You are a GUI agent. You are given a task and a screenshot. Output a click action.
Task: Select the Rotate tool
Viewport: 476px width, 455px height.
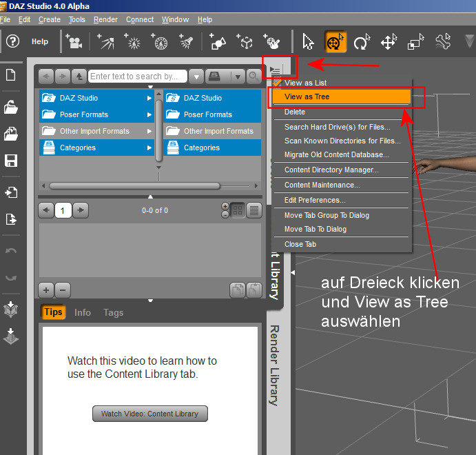362,41
